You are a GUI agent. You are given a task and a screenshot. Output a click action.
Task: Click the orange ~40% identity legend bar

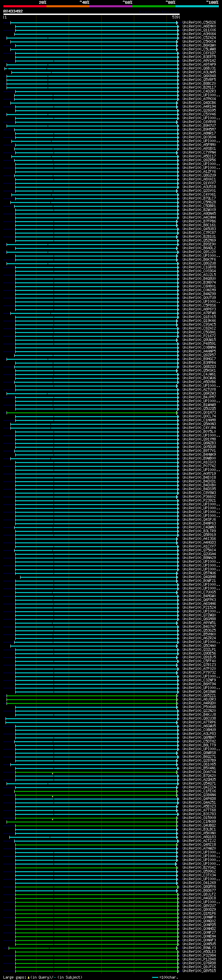click(68, 6)
